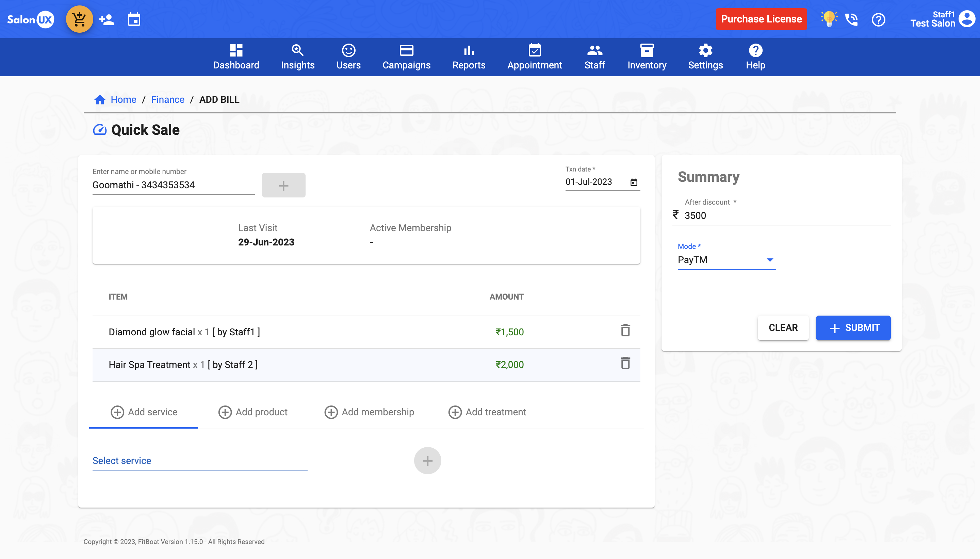Expand the payment Mode dropdown
Image resolution: width=980 pixels, height=559 pixels.
(x=726, y=260)
